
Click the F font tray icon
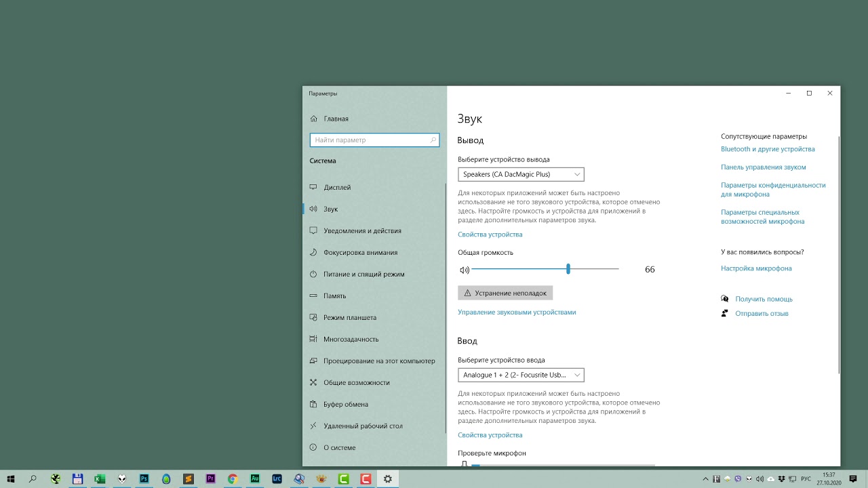(716, 479)
